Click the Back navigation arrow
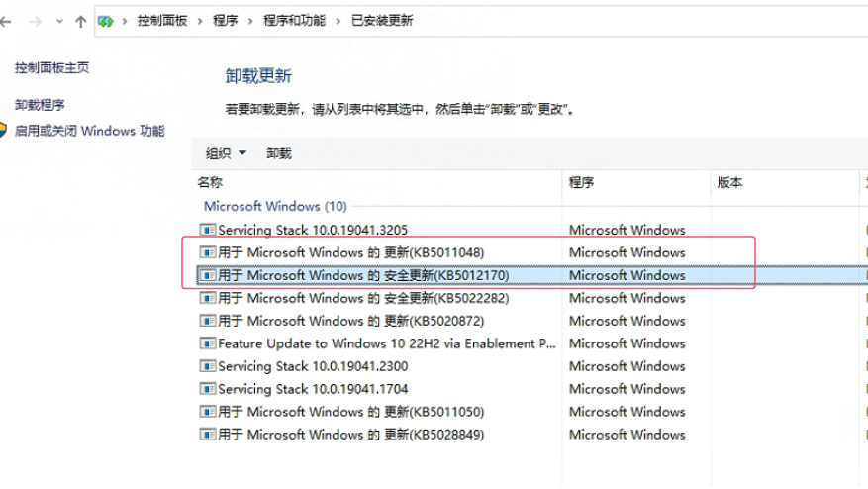 (x=6, y=22)
